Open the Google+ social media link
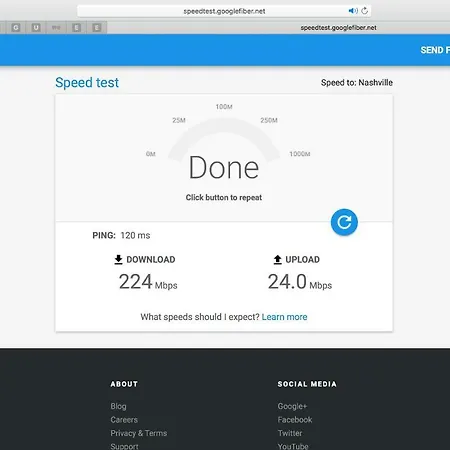Image resolution: width=450 pixels, height=450 pixels. (x=292, y=406)
